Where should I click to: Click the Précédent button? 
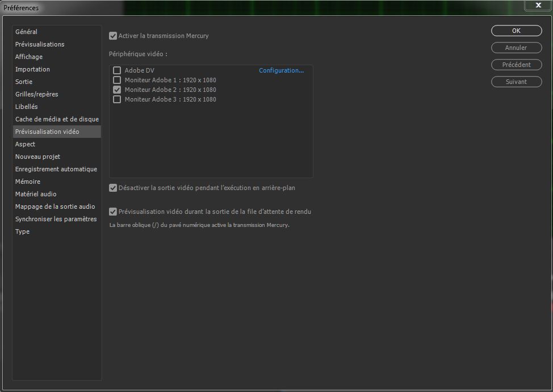[x=516, y=65]
